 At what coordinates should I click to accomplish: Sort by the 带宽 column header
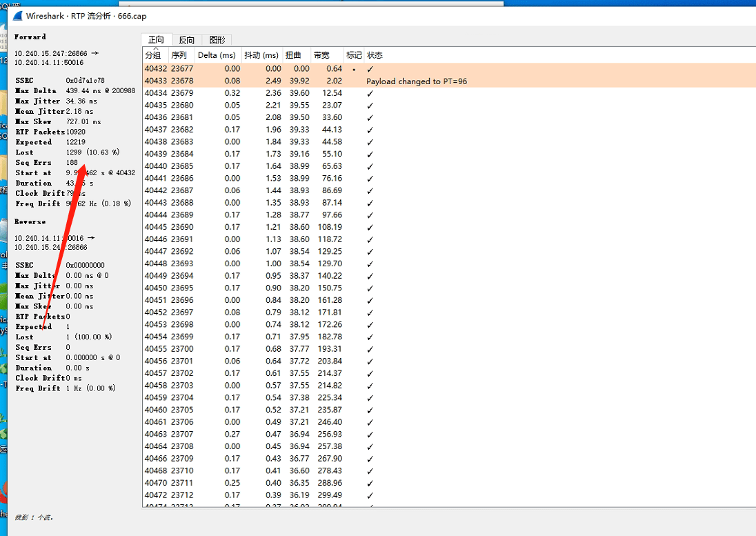click(x=326, y=55)
